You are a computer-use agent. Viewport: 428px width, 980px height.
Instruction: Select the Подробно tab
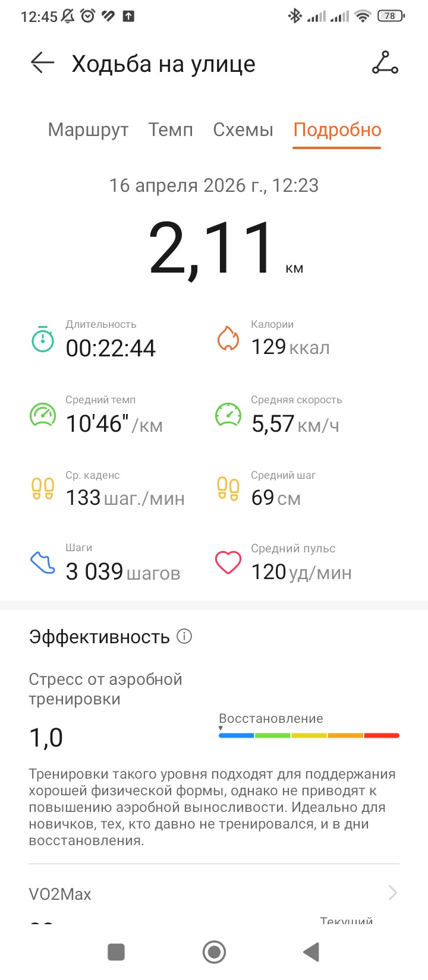pyautogui.click(x=337, y=129)
